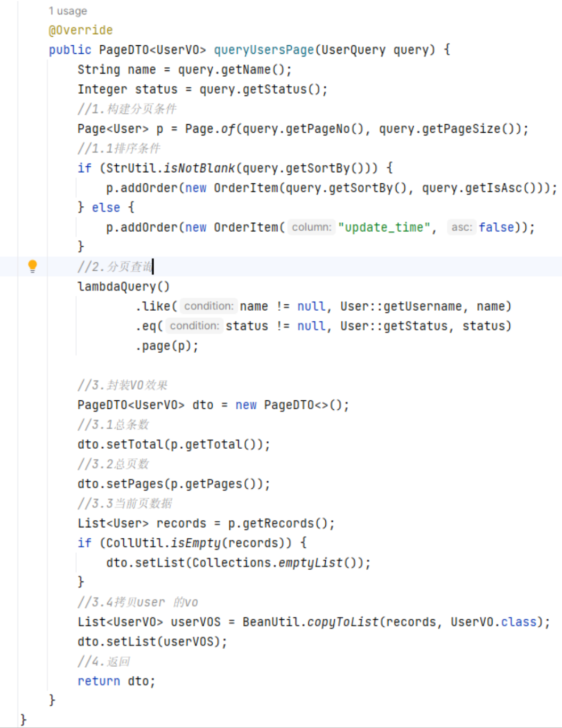Click the "false" keyword in OrderItem
Viewport: 562px width, 728px height.
(x=496, y=228)
